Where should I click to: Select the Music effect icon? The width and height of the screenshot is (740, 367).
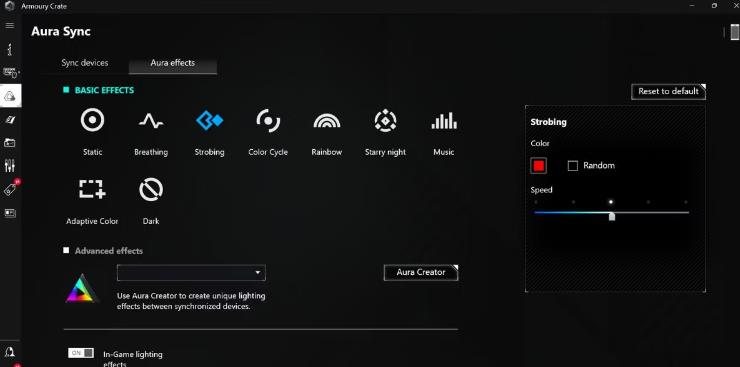444,121
